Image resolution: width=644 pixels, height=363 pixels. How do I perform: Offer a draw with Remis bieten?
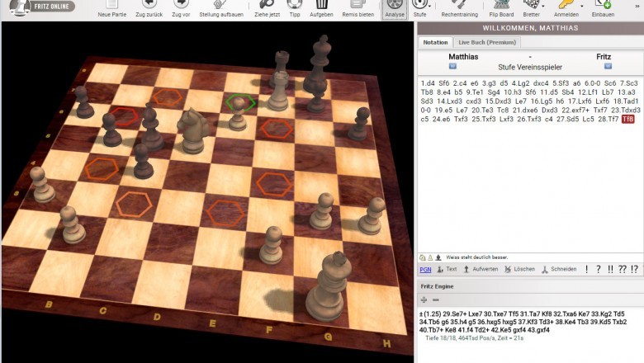pos(358,9)
